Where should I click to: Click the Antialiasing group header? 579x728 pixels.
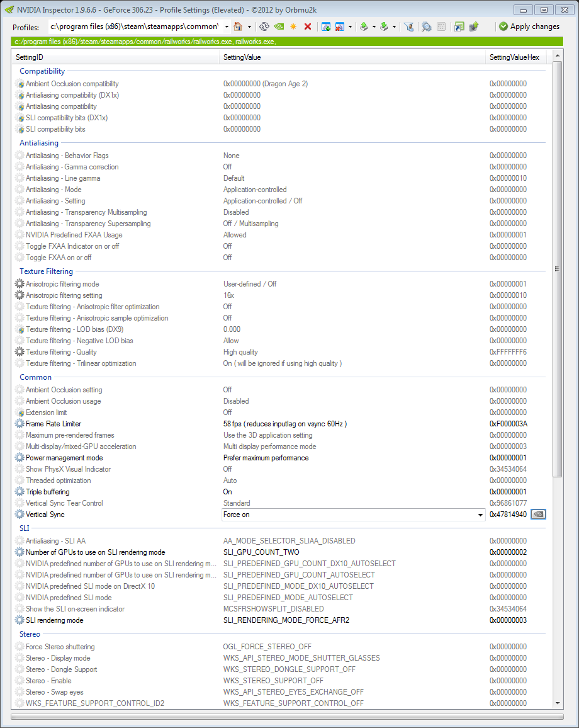pos(39,143)
